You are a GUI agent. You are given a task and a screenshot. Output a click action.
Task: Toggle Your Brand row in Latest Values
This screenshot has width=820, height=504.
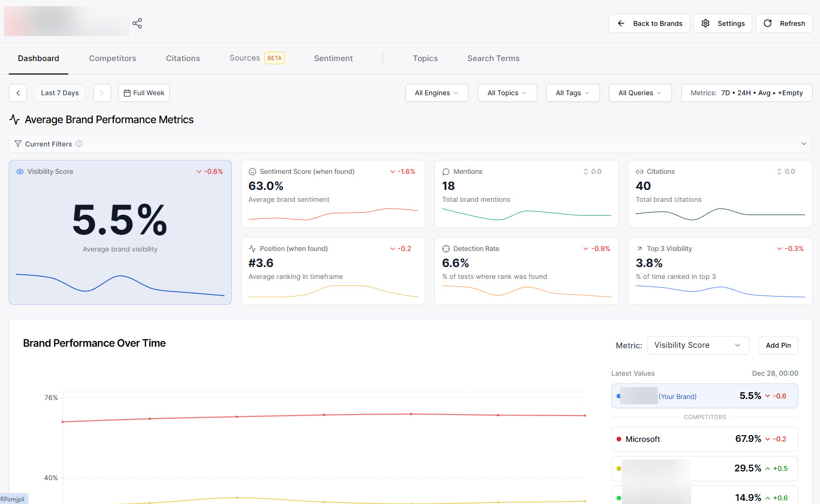pos(704,396)
